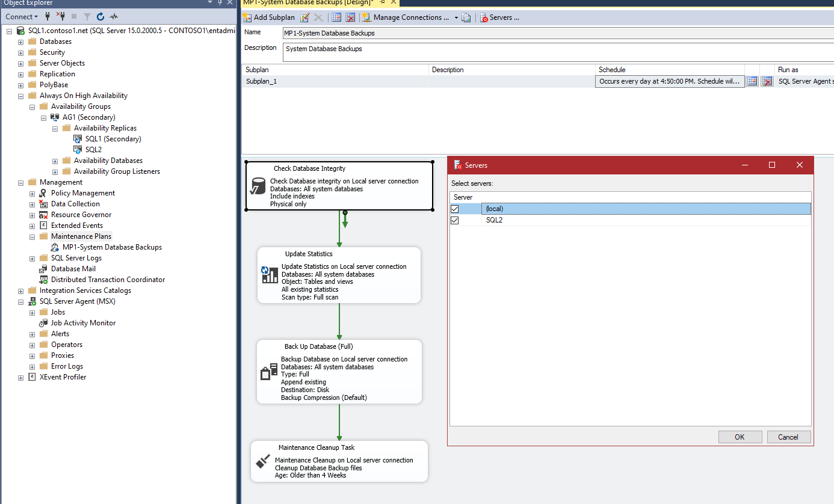Image resolution: width=834 pixels, height=504 pixels.
Task: Click the Subplan column header
Action: click(335, 70)
